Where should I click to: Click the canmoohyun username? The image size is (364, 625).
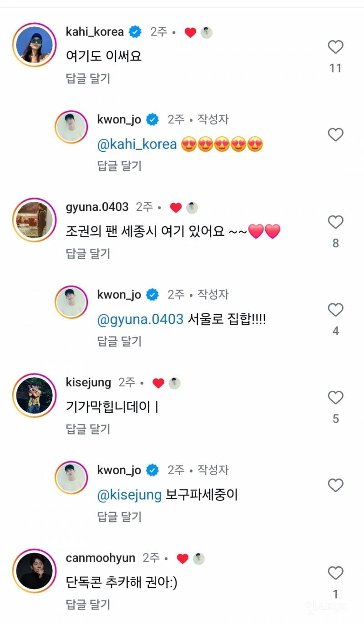(101, 558)
